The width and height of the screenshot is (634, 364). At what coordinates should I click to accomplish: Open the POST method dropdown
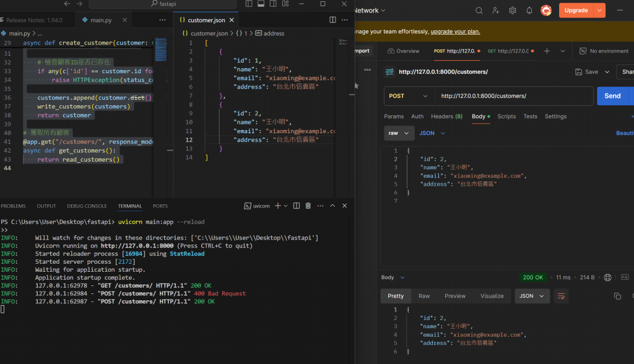tap(409, 96)
